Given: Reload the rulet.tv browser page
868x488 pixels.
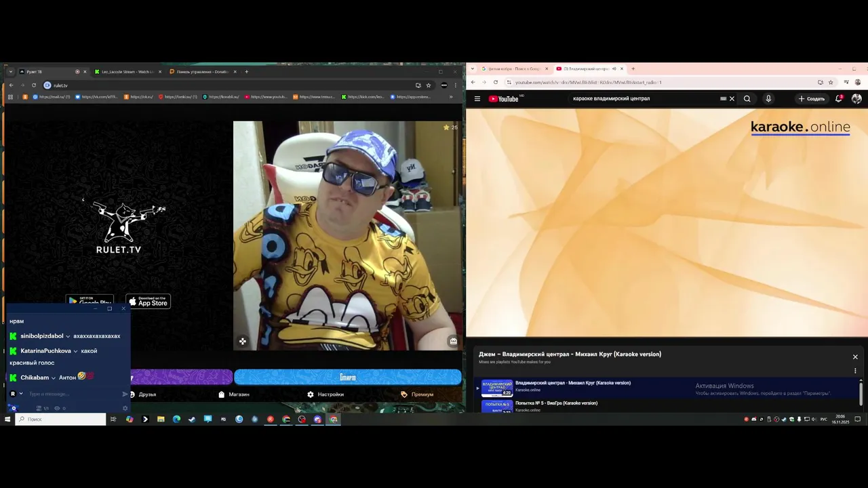Looking at the screenshot, I should point(34,85).
